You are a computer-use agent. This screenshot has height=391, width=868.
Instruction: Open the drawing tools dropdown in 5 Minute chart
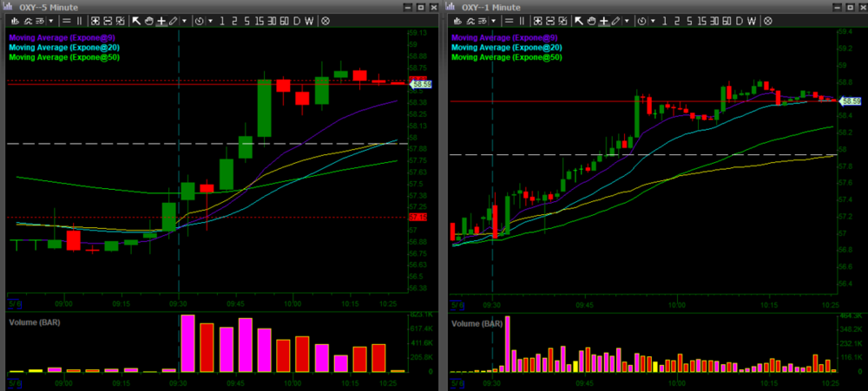click(x=184, y=19)
